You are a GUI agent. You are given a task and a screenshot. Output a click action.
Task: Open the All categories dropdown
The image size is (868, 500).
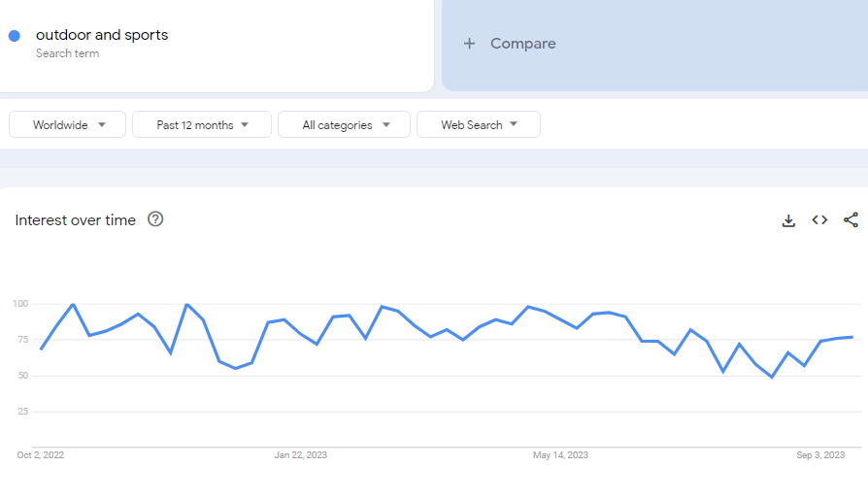point(347,125)
